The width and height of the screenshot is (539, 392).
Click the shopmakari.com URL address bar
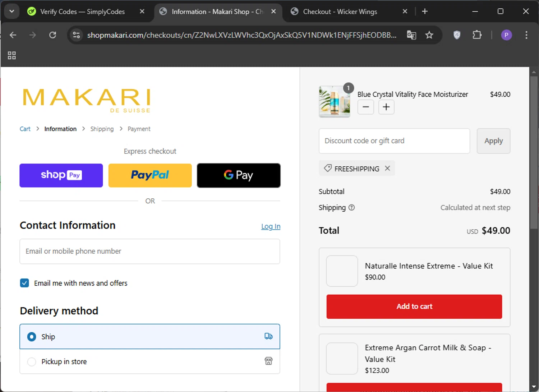tap(241, 35)
